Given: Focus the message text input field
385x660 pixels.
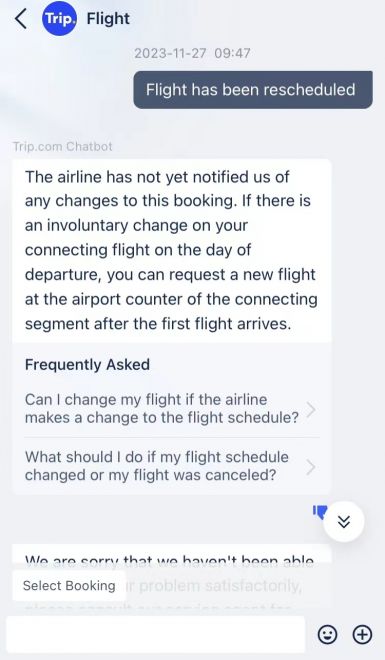Looking at the screenshot, I should click(x=156, y=634).
